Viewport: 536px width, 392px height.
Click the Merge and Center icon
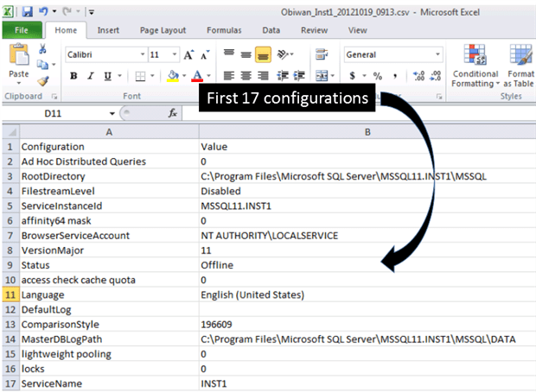click(322, 75)
